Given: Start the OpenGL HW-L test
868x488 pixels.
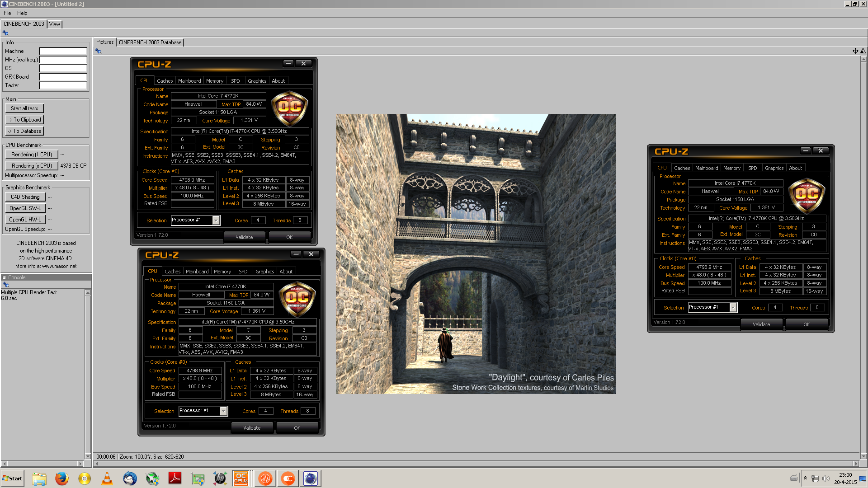Looking at the screenshot, I should pyautogui.click(x=25, y=220).
